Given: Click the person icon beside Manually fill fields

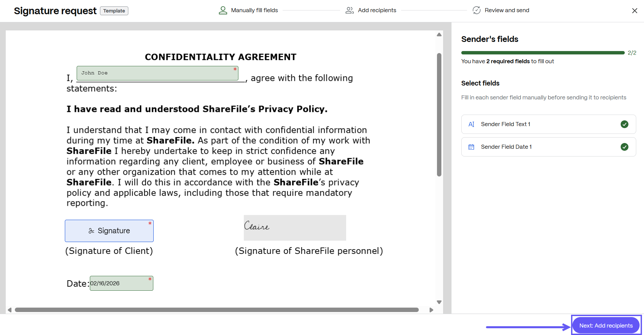Looking at the screenshot, I should pos(223,10).
